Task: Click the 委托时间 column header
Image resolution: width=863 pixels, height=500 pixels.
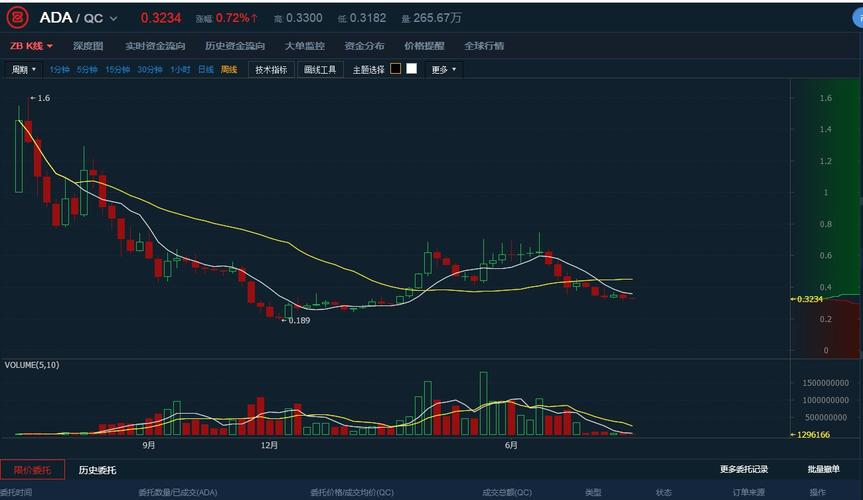Action: (16, 492)
